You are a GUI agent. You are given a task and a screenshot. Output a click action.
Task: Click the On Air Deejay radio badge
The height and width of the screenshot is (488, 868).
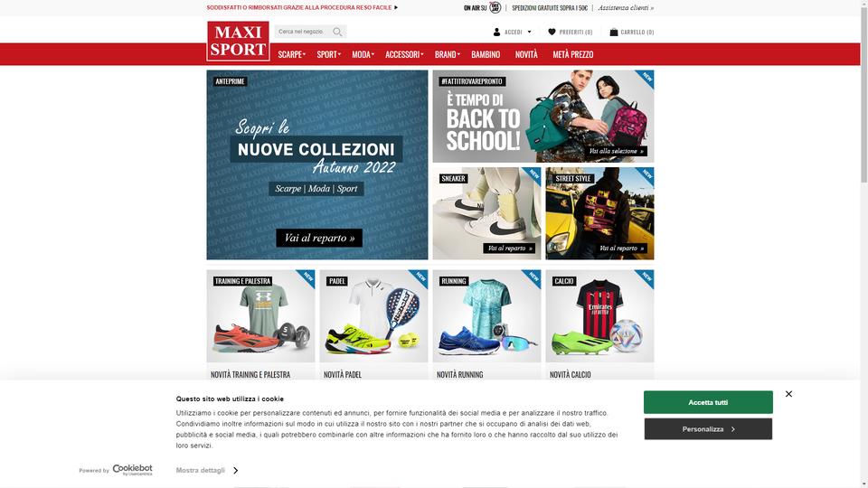tap(495, 8)
